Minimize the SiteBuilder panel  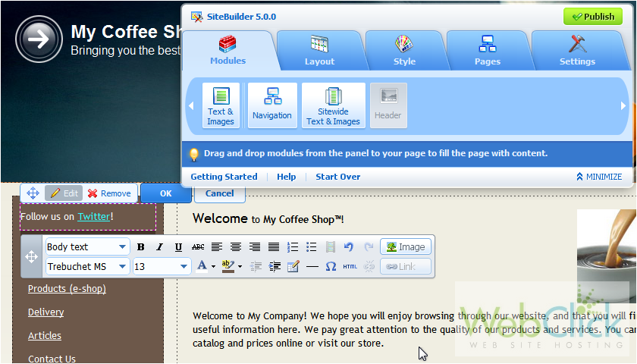coord(599,177)
